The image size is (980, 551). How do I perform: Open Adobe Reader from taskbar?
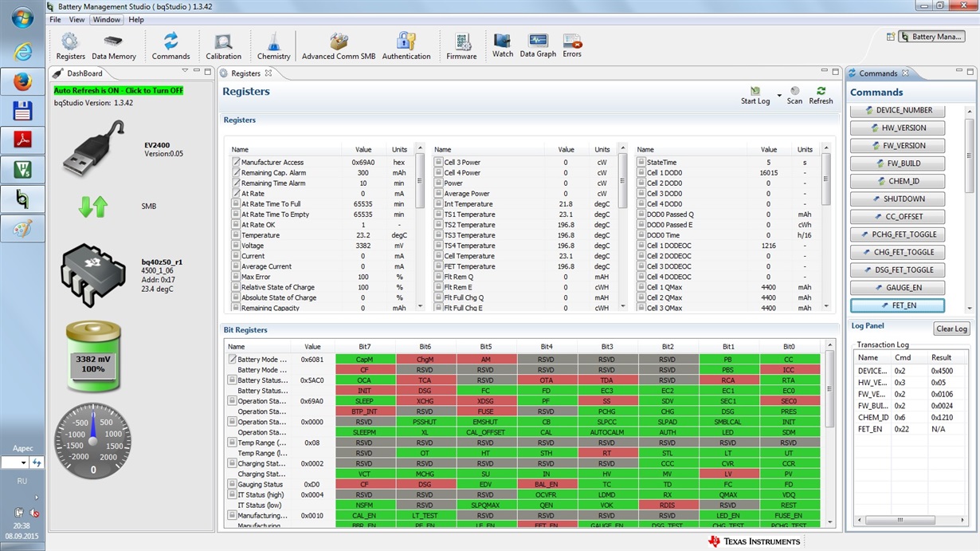pos(22,140)
